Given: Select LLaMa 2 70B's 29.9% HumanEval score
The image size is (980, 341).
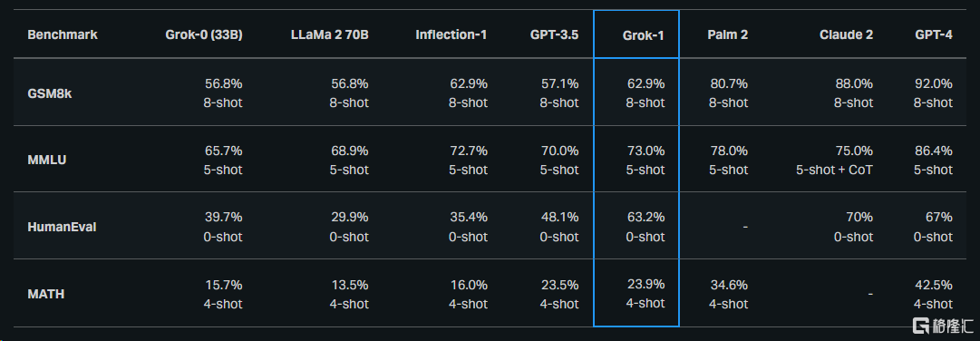Looking at the screenshot, I should pyautogui.click(x=349, y=217).
